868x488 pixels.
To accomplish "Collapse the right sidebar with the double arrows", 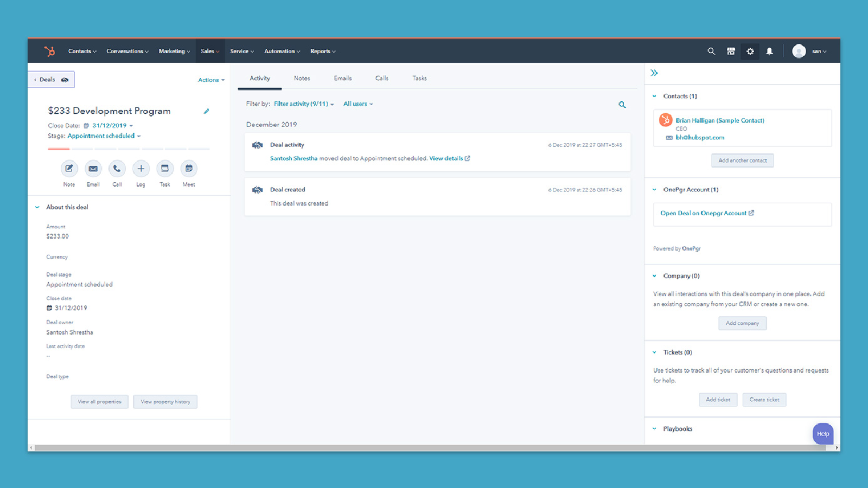I will (654, 72).
